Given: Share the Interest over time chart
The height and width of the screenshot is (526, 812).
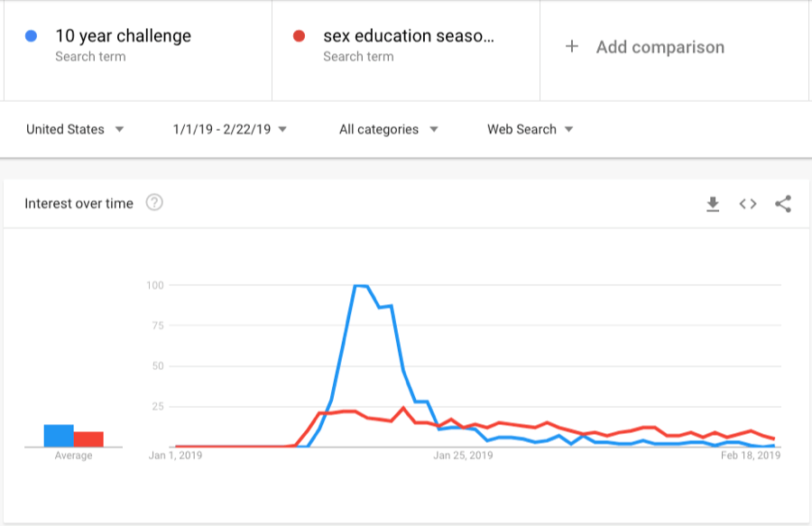Looking at the screenshot, I should pos(783,204).
